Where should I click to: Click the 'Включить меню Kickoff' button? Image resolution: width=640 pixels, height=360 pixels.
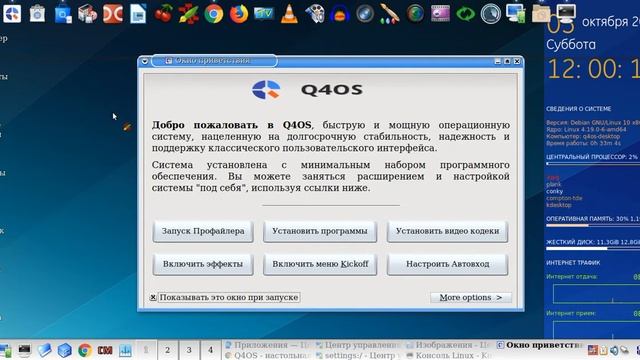point(320,264)
